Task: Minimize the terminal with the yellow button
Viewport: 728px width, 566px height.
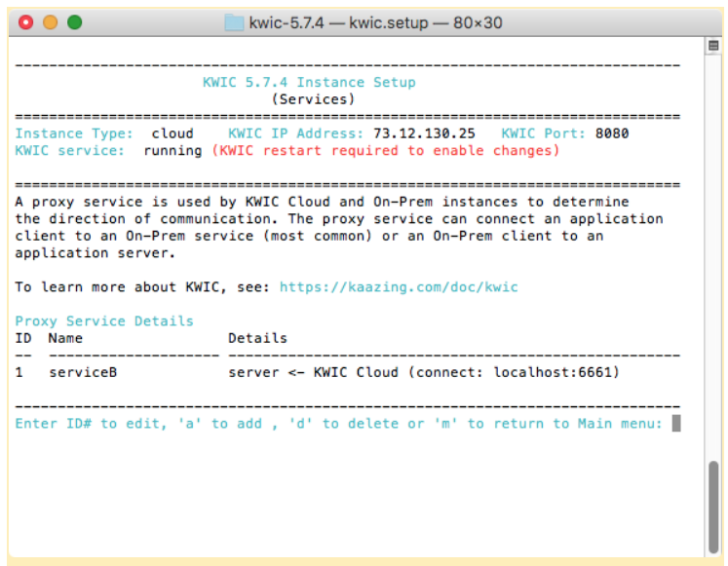Action: click(x=50, y=22)
